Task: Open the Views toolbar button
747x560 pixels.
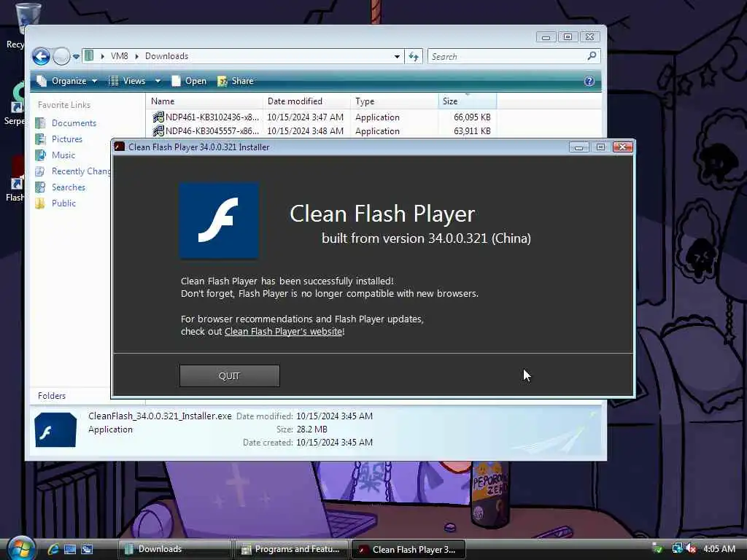Action: (x=128, y=81)
